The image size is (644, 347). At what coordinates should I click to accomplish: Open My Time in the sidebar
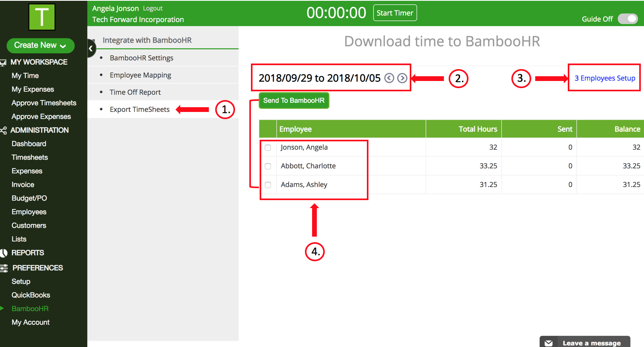25,75
